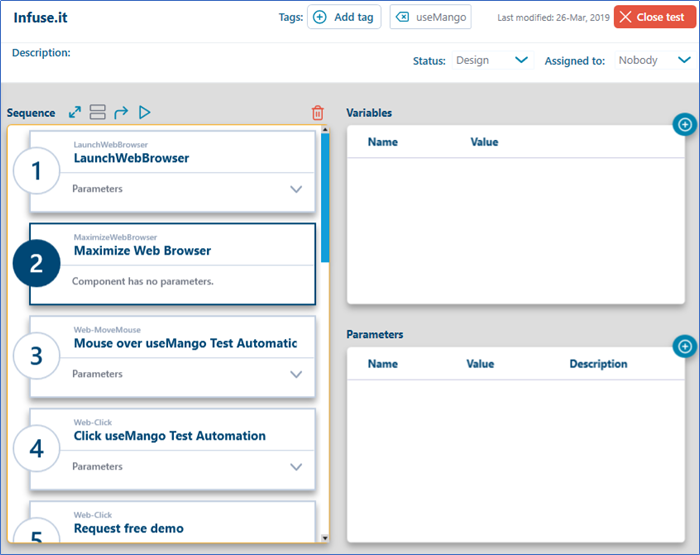Screen dimensions: 700x555
Task: Add a new variable with the plus button
Action: [x=685, y=125]
